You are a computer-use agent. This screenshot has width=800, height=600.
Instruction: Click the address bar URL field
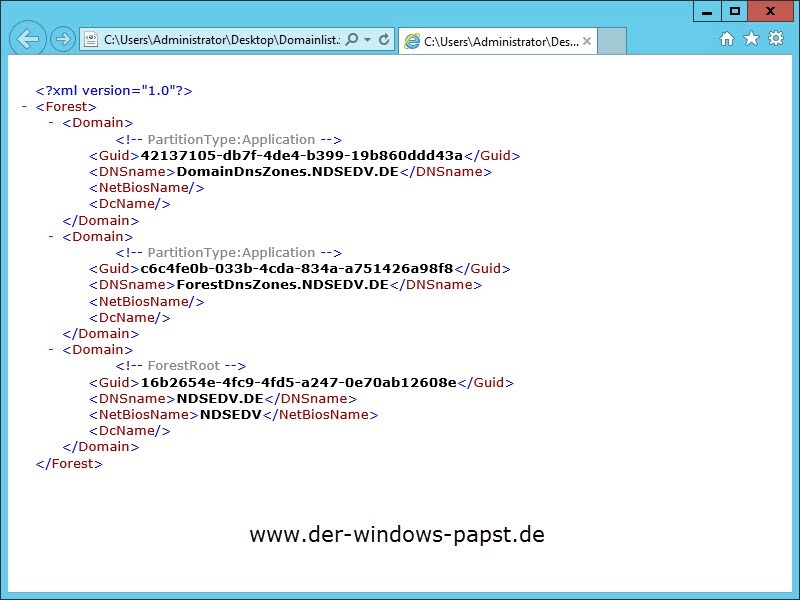(x=220, y=40)
